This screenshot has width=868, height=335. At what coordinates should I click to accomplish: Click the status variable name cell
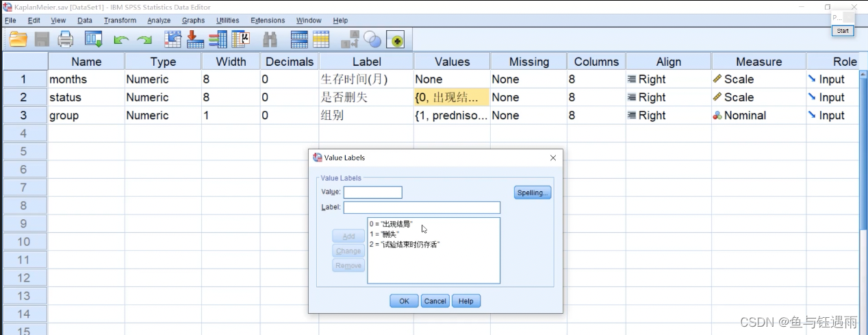pyautogui.click(x=86, y=97)
